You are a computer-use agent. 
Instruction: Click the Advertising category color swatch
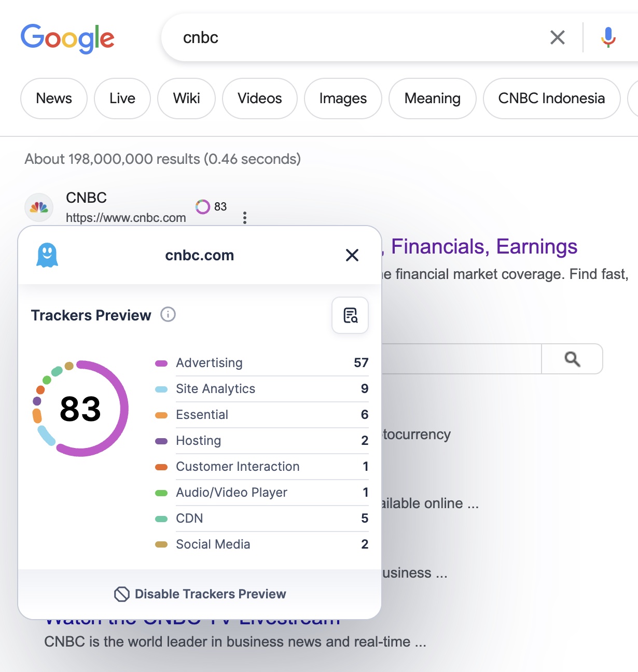[161, 363]
